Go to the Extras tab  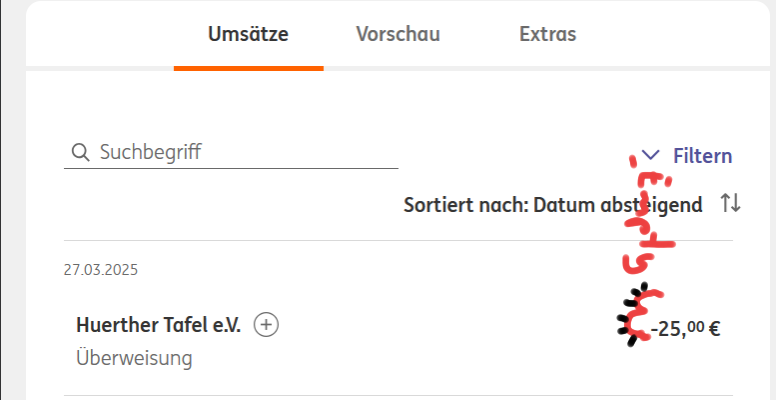(x=548, y=34)
